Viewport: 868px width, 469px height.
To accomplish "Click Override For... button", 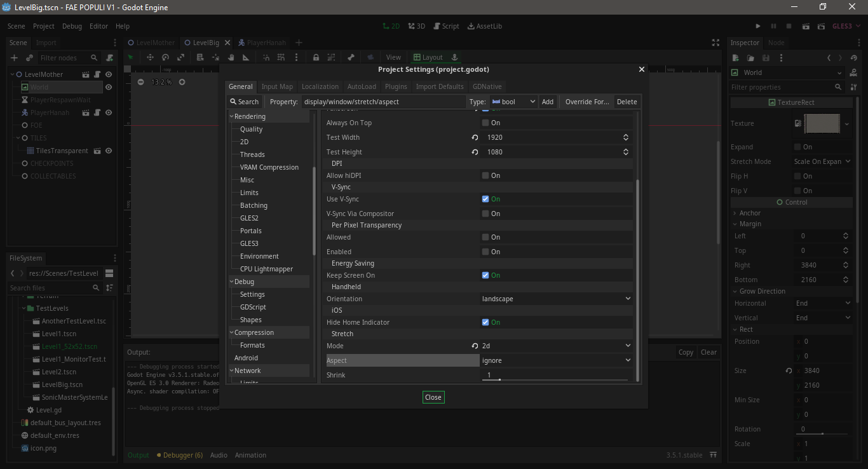I will 587,102.
